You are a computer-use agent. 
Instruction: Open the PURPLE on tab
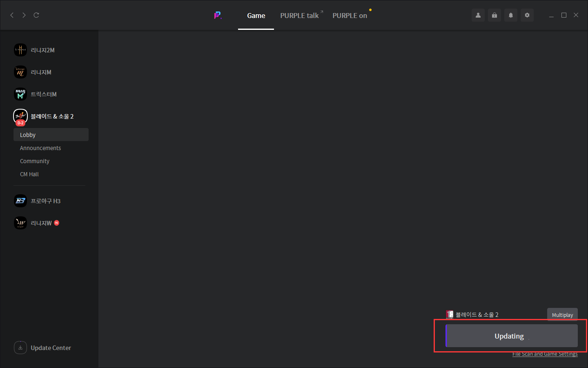tap(350, 16)
